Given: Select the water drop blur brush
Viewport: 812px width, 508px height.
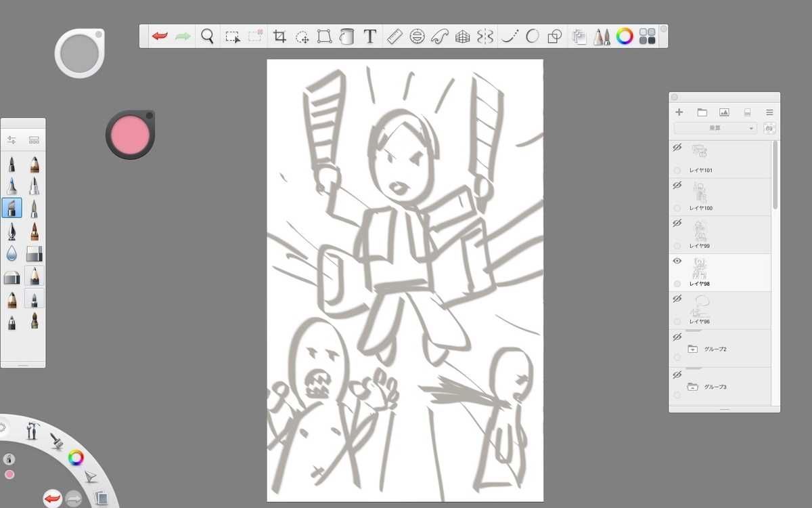Looking at the screenshot, I should pyautogui.click(x=12, y=253).
